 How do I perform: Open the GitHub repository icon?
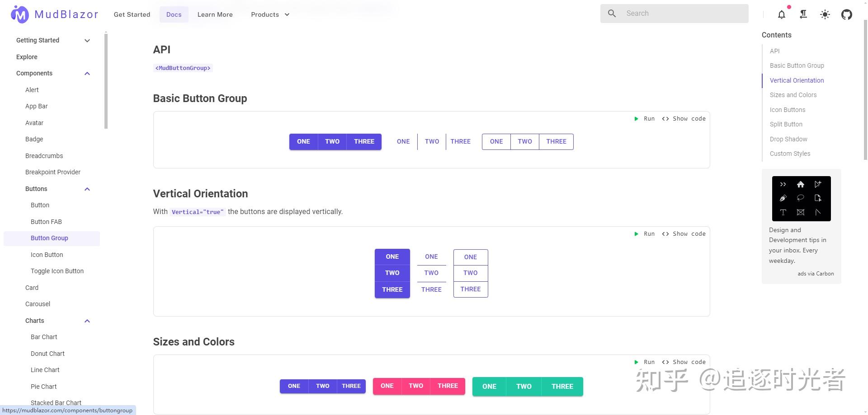pyautogui.click(x=847, y=14)
